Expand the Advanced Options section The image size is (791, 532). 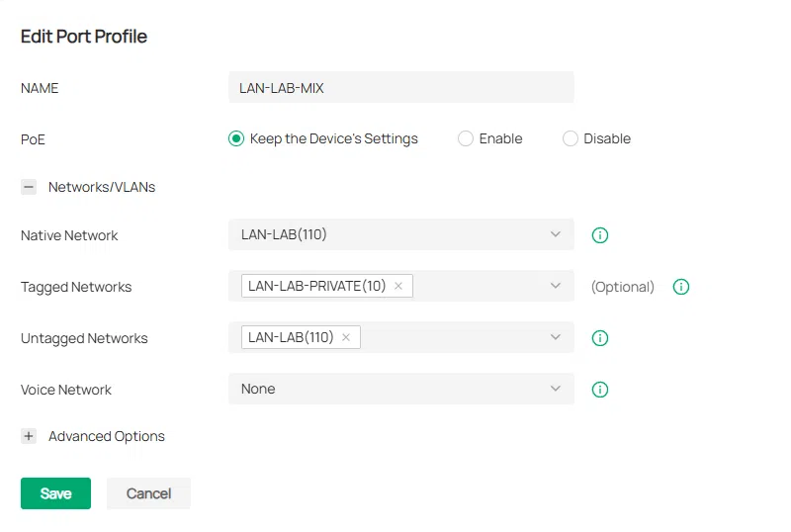pyautogui.click(x=29, y=436)
